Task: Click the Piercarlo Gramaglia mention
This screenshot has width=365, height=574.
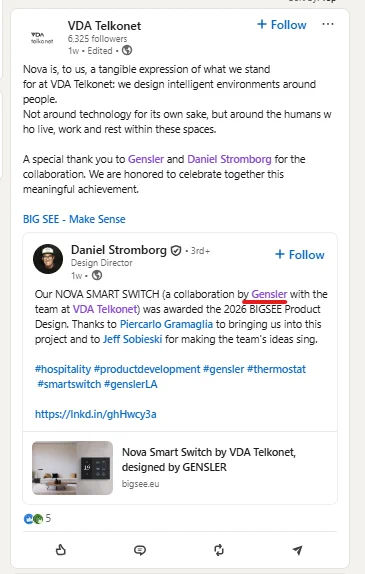Action: pos(166,324)
